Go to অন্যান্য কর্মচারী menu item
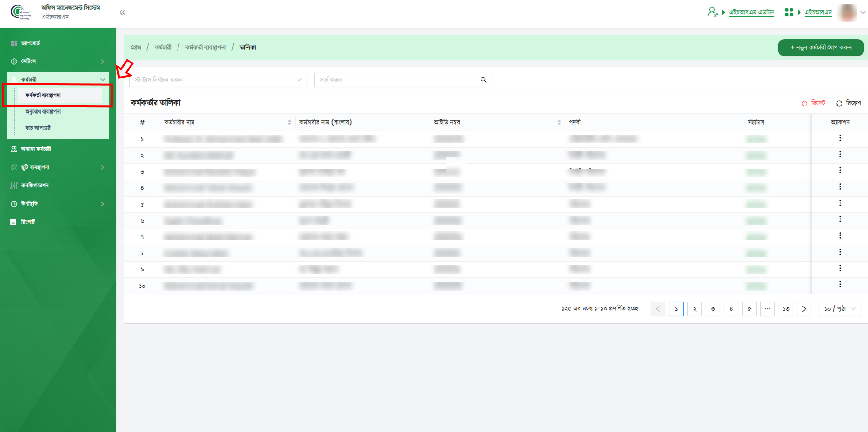The image size is (868, 432). (x=36, y=149)
